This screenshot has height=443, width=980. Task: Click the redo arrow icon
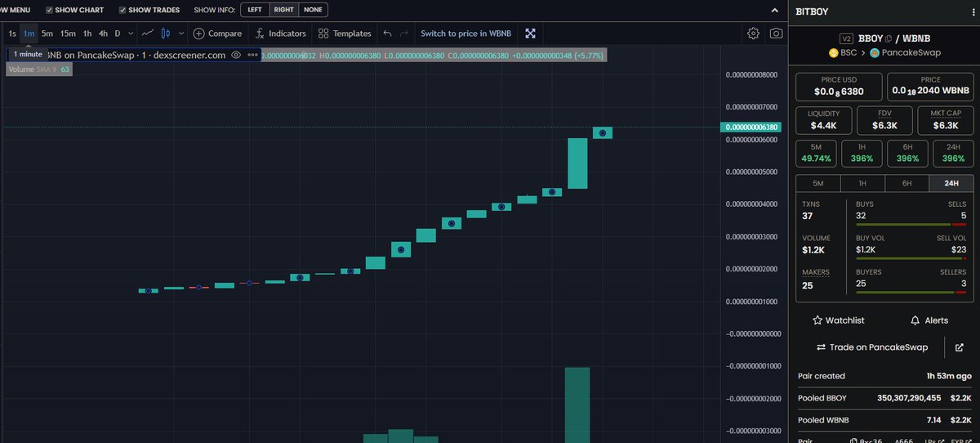403,34
